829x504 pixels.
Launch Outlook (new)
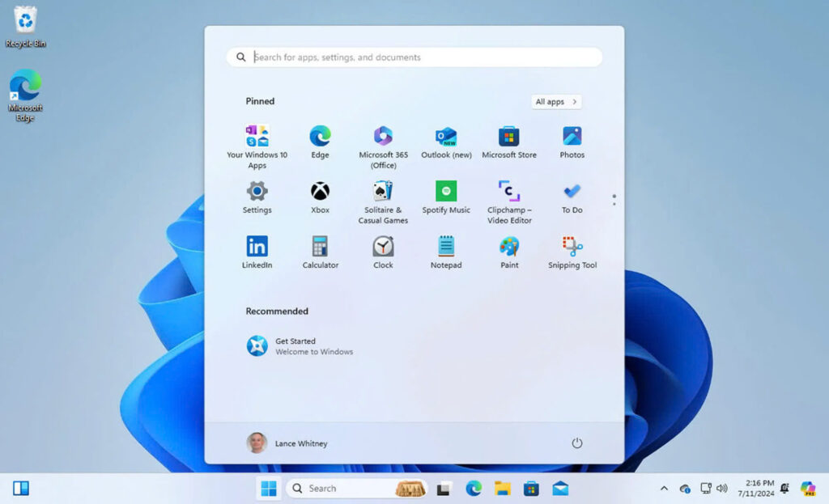(446, 139)
